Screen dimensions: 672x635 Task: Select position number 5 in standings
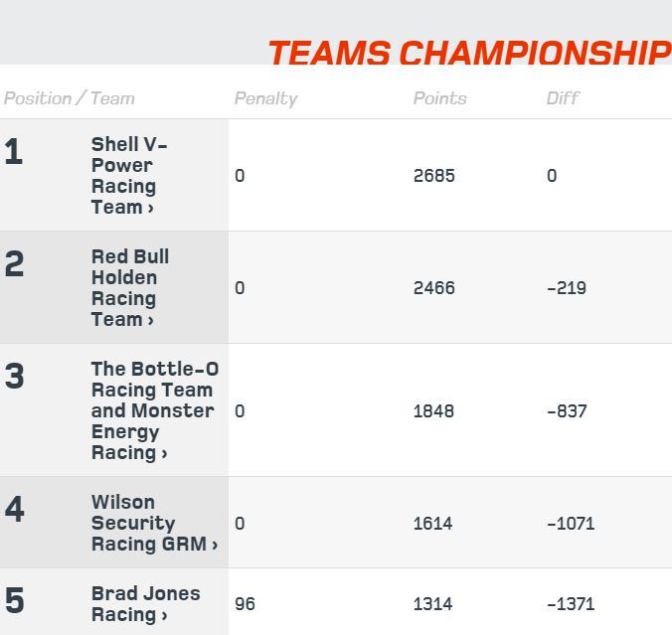pyautogui.click(x=14, y=600)
